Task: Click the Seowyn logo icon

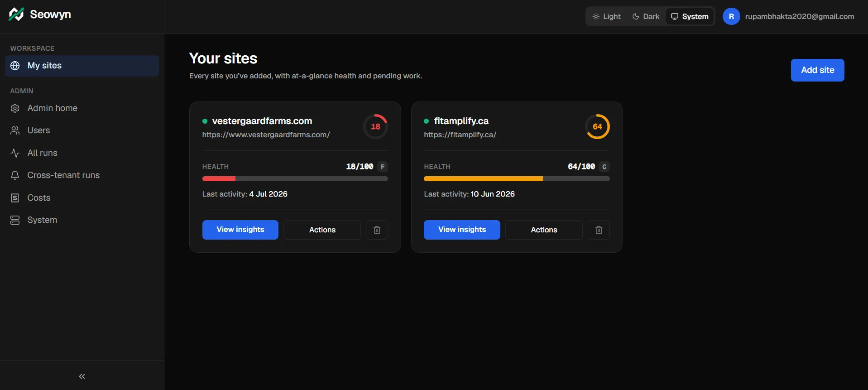Action: point(16,14)
